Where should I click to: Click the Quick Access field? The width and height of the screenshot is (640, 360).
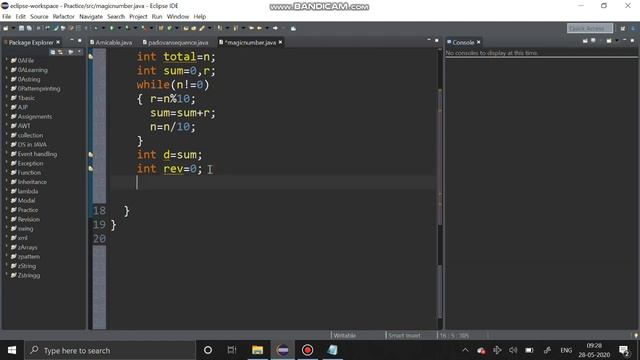coord(590,28)
